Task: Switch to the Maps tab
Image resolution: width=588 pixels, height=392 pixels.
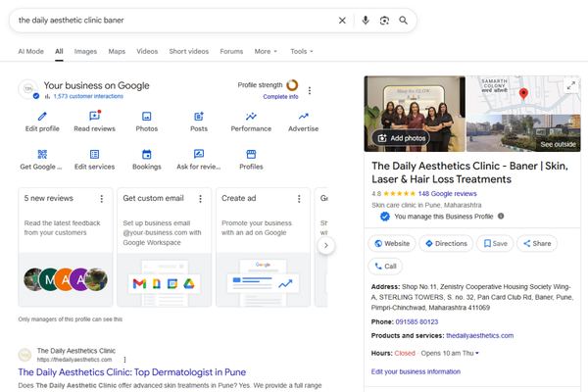Action: click(117, 51)
